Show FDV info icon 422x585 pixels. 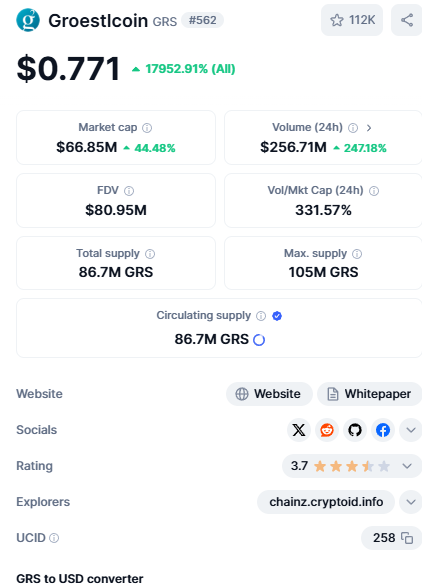coord(129,191)
